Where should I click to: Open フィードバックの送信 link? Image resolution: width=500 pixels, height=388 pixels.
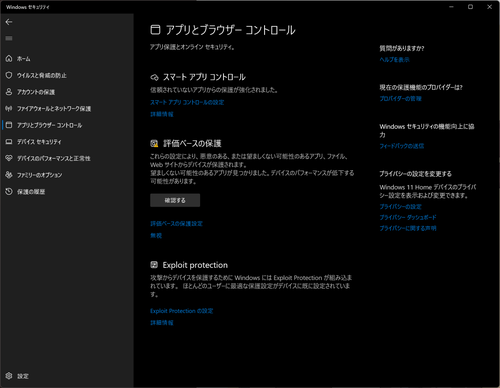pos(402,146)
